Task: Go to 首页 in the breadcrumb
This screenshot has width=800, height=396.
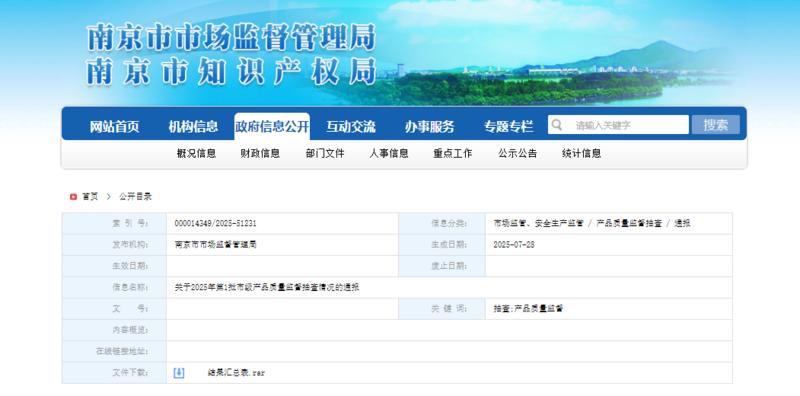Action: tap(90, 196)
